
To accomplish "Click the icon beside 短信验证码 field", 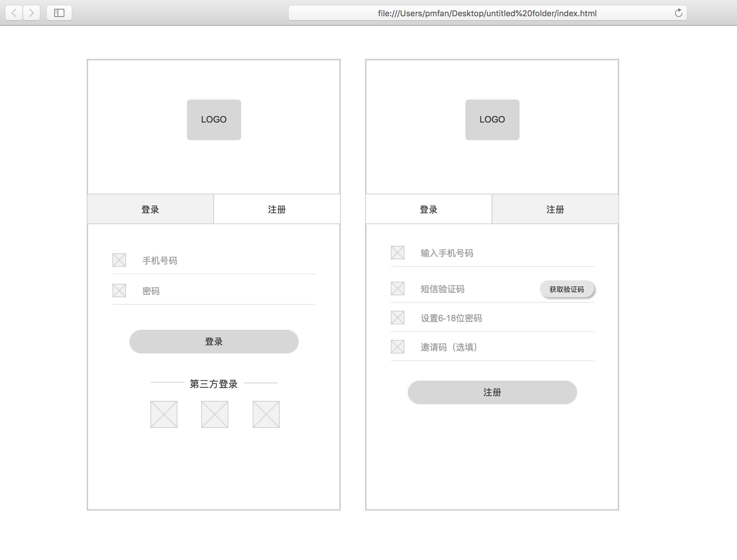I will click(x=398, y=288).
